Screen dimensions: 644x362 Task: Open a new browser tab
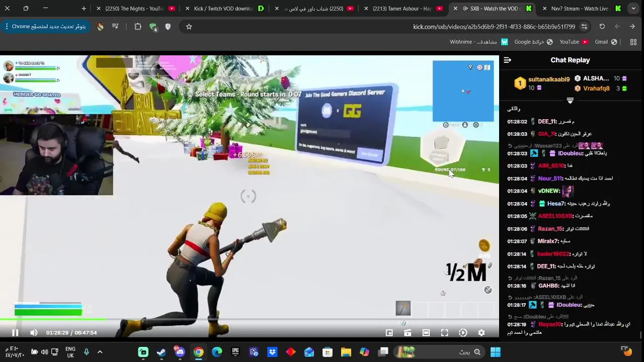tap(84, 9)
